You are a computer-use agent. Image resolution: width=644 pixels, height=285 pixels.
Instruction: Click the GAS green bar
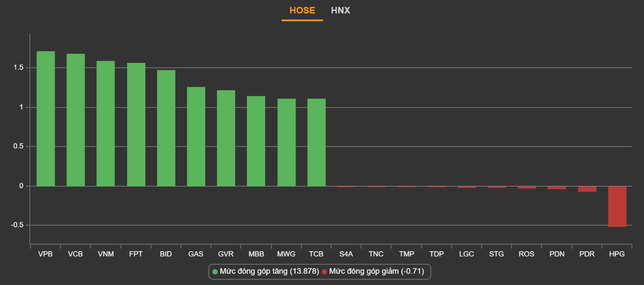point(196,137)
